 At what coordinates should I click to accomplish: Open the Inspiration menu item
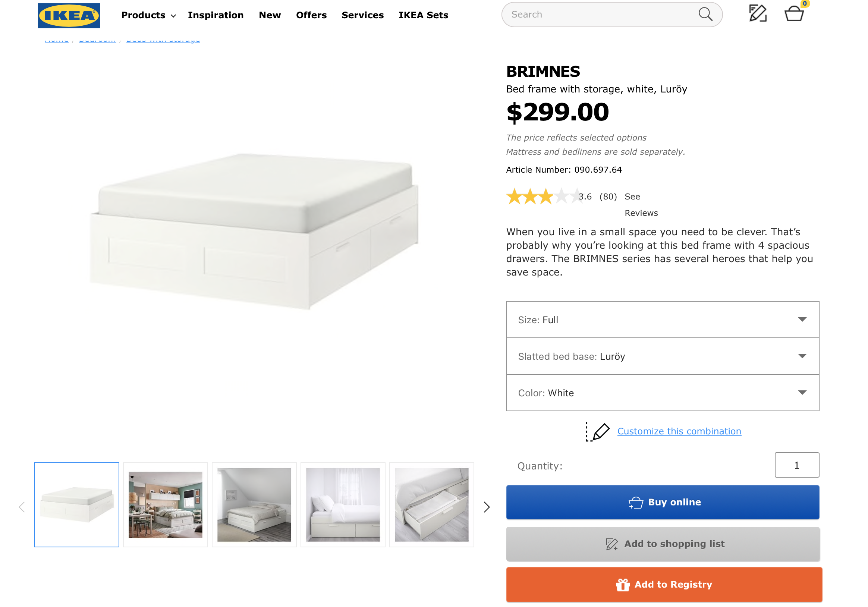pyautogui.click(x=216, y=15)
